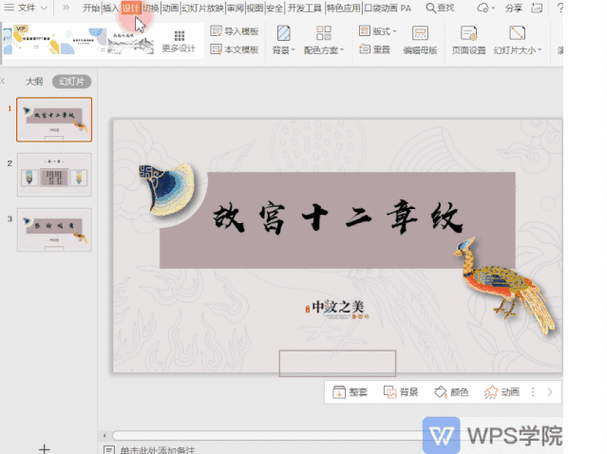Open the cloud sync status icon

483,8
